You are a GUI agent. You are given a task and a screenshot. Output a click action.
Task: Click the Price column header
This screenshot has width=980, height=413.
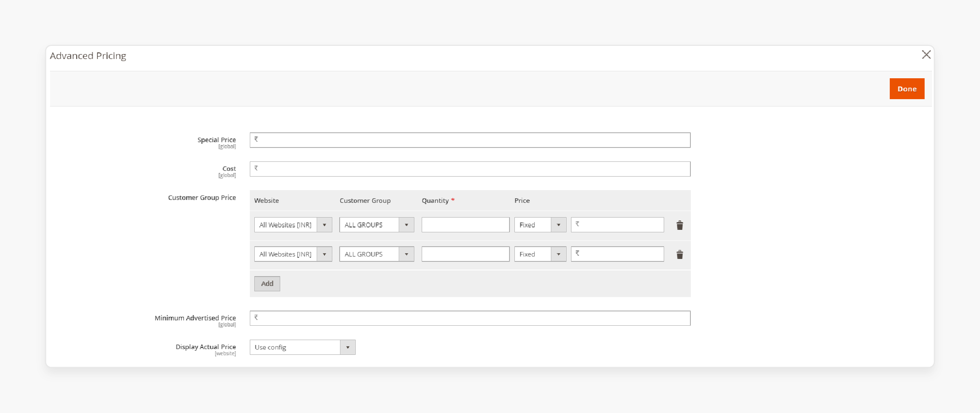click(522, 200)
